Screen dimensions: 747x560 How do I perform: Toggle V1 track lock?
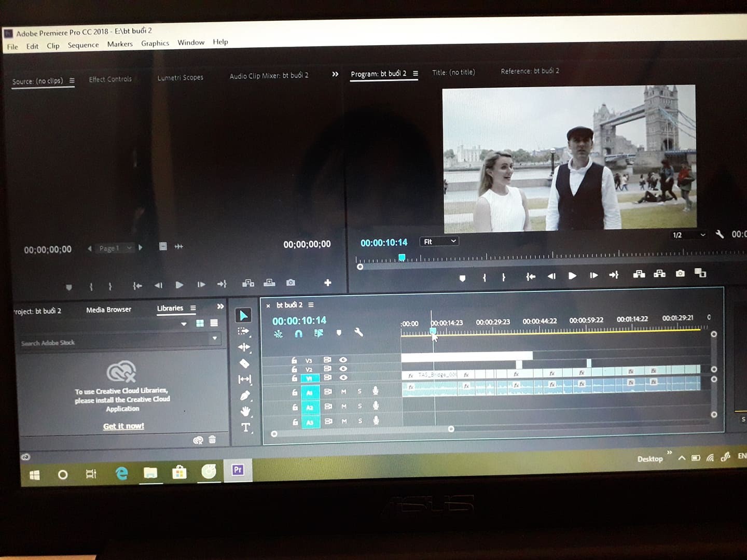click(x=294, y=378)
